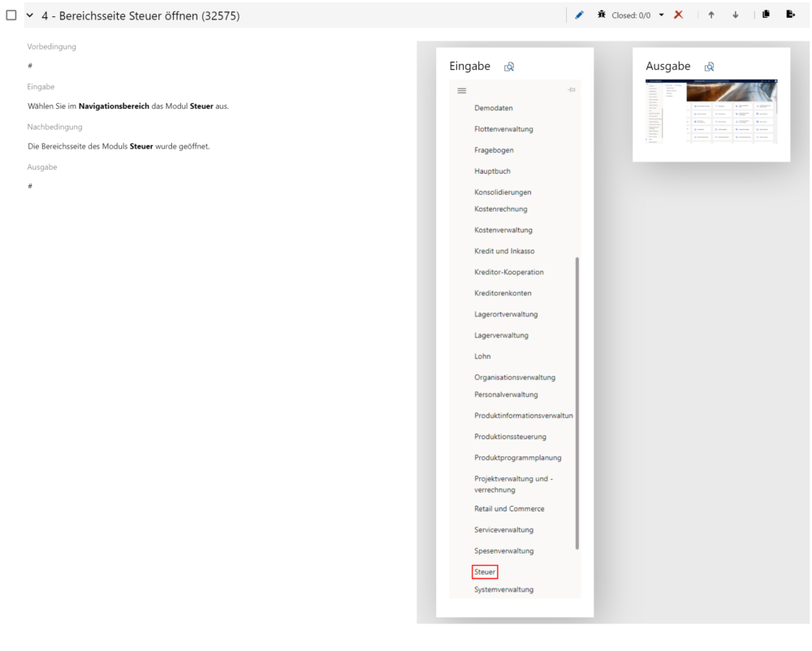The width and height of the screenshot is (812, 651).
Task: Click Systemverwaltung in the module list
Action: (503, 589)
